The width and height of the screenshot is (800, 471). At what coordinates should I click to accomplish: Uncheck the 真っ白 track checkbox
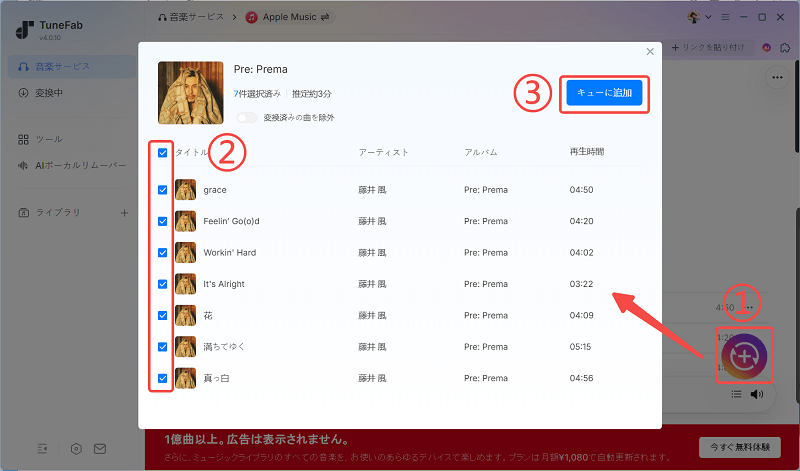click(163, 378)
